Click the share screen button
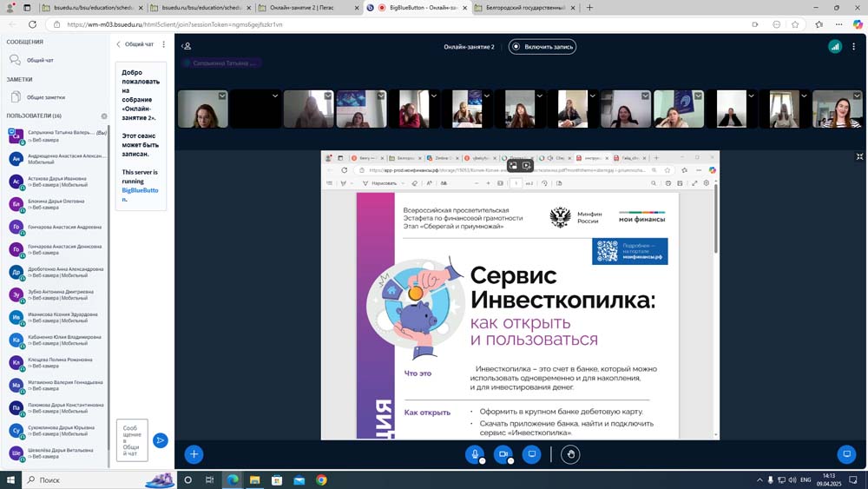This screenshot has height=489, width=868. pyautogui.click(x=532, y=454)
